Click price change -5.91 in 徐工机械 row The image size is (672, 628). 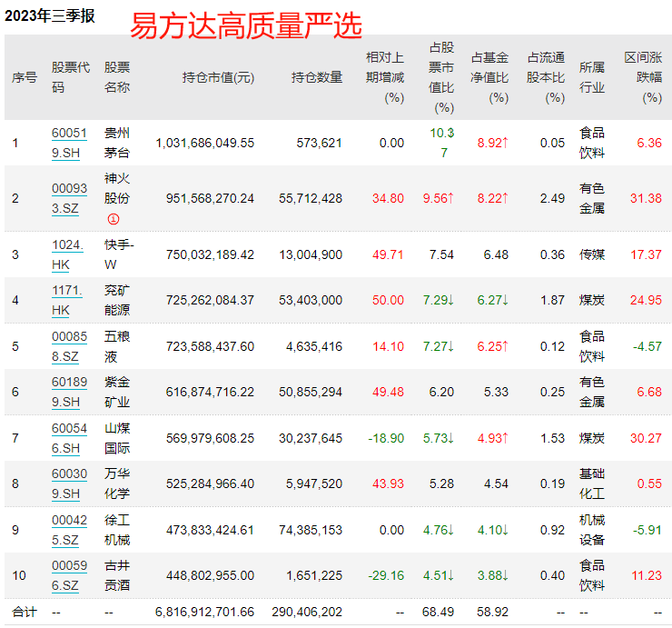(647, 530)
